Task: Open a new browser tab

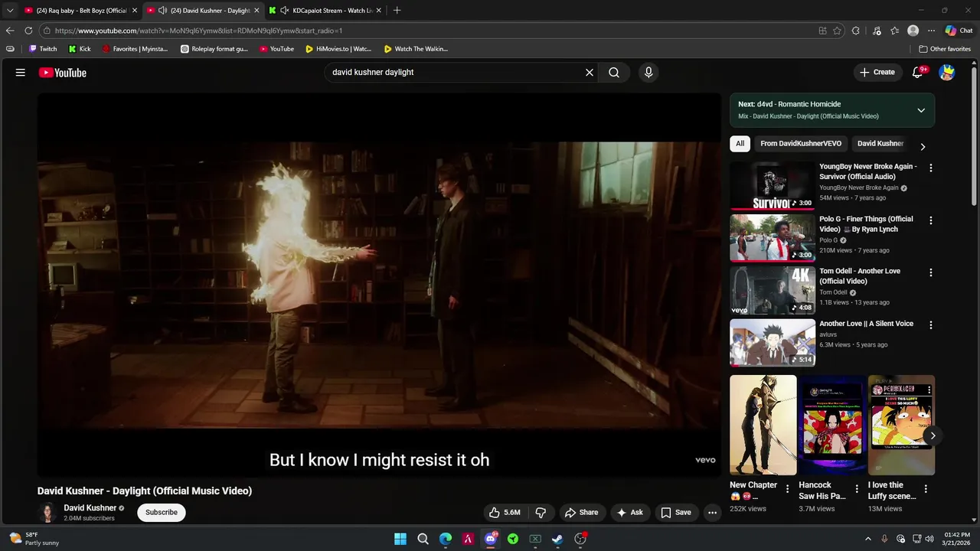Action: [x=397, y=11]
